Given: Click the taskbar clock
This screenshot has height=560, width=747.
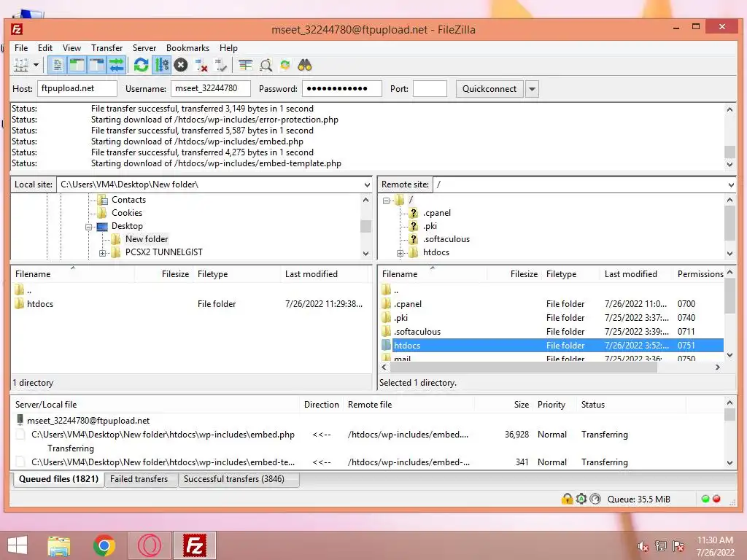Looking at the screenshot, I should coord(715,546).
